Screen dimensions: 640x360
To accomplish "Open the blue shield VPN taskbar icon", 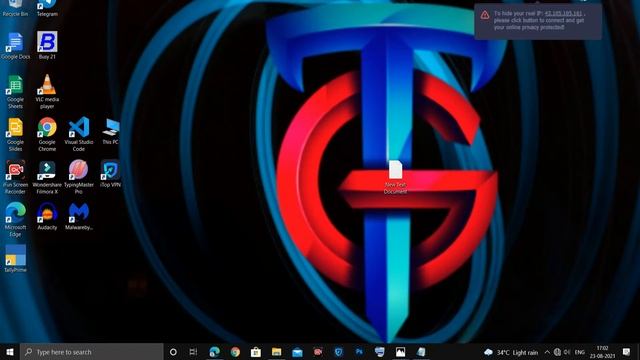I will tap(338, 352).
